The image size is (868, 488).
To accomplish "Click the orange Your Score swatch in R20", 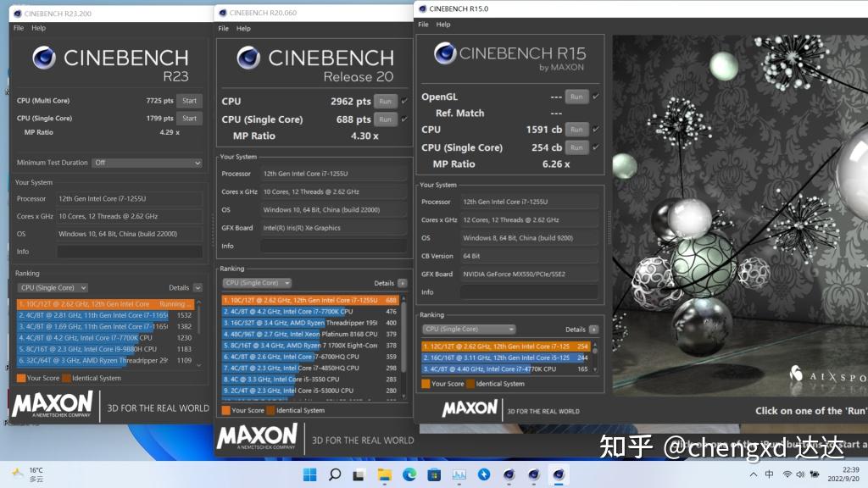I will point(226,410).
